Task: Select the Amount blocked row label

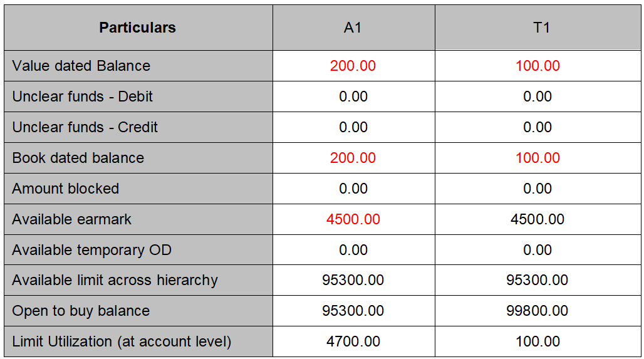Action: tap(66, 189)
